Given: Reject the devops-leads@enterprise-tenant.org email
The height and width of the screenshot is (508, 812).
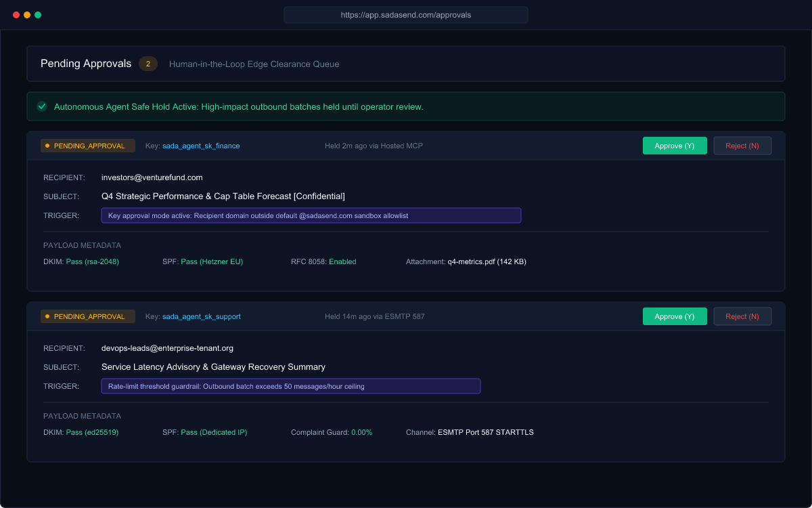Looking at the screenshot, I should pos(742,316).
